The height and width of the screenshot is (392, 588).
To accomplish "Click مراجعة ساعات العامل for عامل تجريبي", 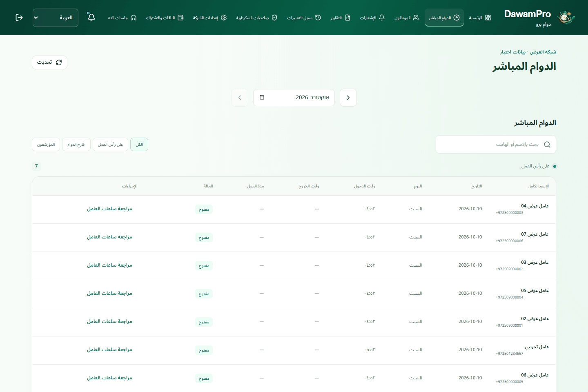I will click(x=109, y=350).
